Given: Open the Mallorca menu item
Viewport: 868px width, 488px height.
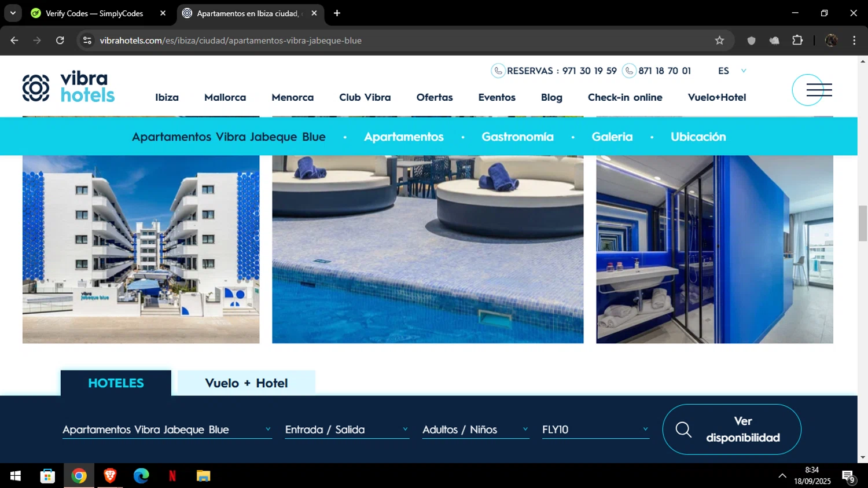Looking at the screenshot, I should pos(225,97).
